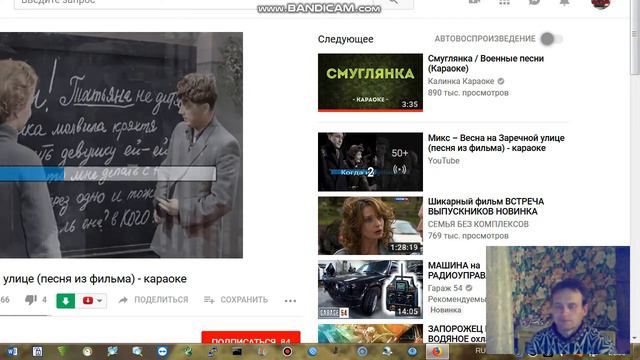640x360 pixels.
Task: Open the МАШИНА на РАДИОУПРАВ video title
Action: click(456, 270)
